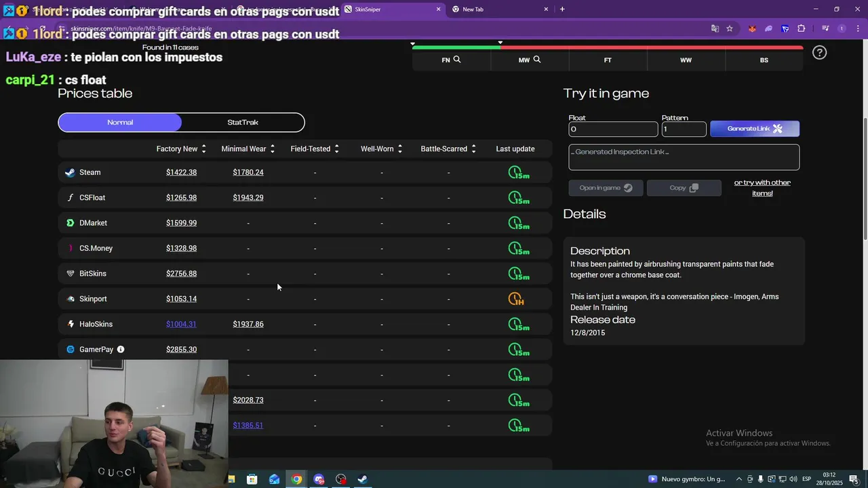Open the Chrome profile avatar
The image size is (868, 488).
[842, 28]
